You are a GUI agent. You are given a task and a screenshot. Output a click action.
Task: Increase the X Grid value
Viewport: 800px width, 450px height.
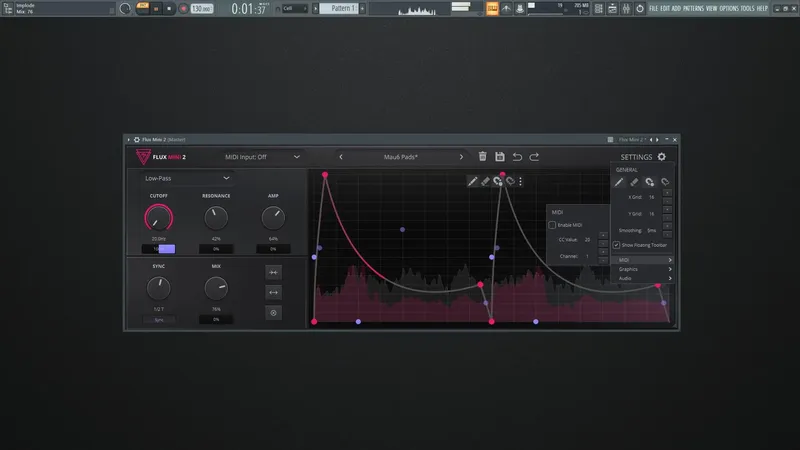click(x=667, y=193)
